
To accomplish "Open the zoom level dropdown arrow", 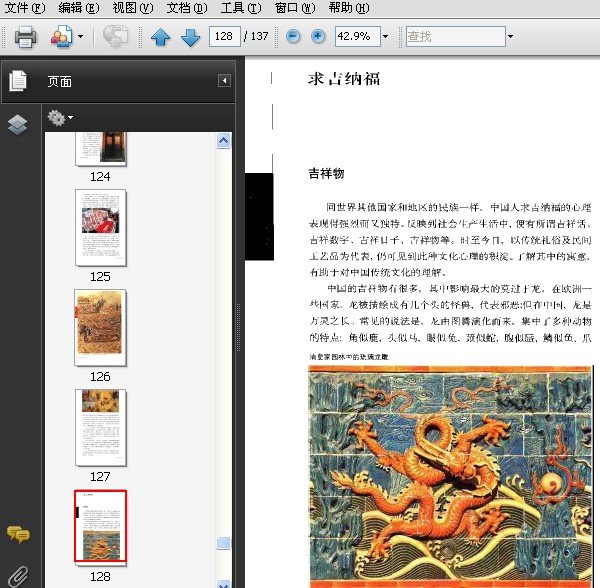I will click(386, 37).
